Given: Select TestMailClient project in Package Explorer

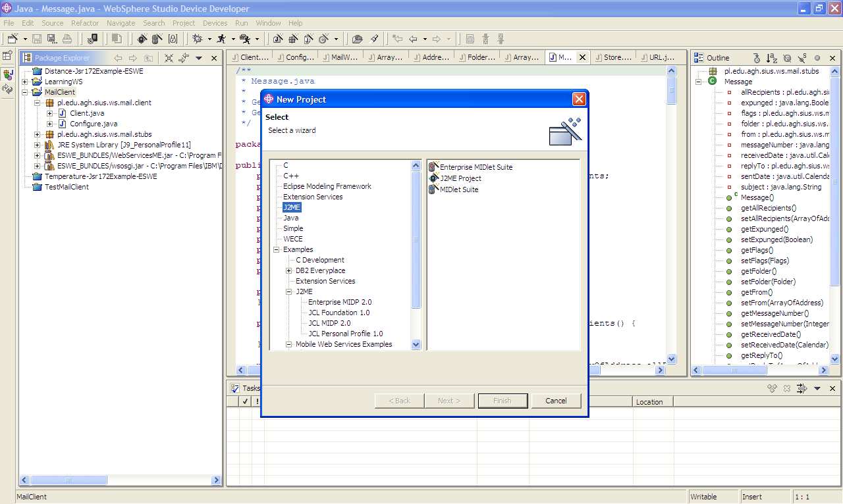Looking at the screenshot, I should pyautogui.click(x=67, y=187).
